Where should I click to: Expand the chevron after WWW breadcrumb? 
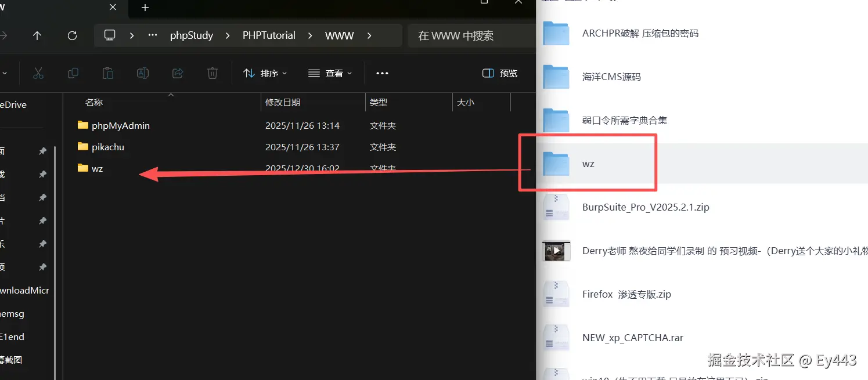point(369,35)
